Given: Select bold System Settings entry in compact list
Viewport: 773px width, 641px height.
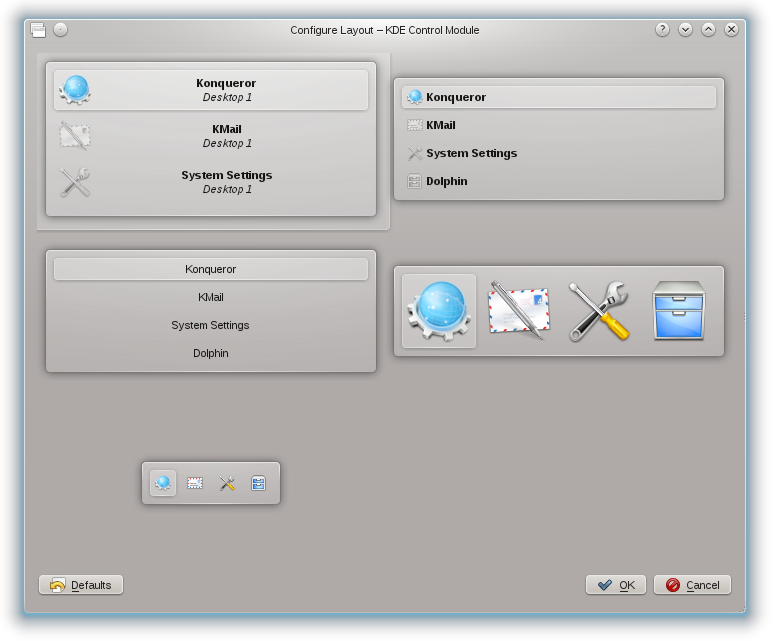Looking at the screenshot, I should pos(472,153).
